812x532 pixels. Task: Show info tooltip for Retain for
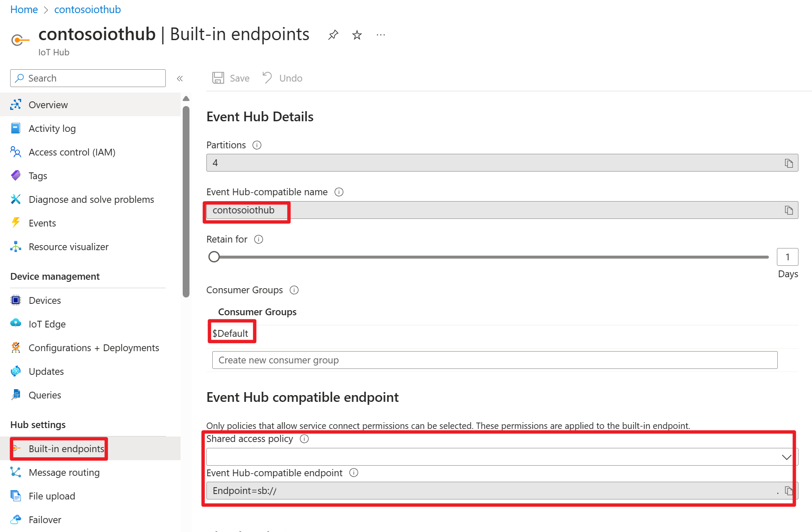tap(258, 240)
